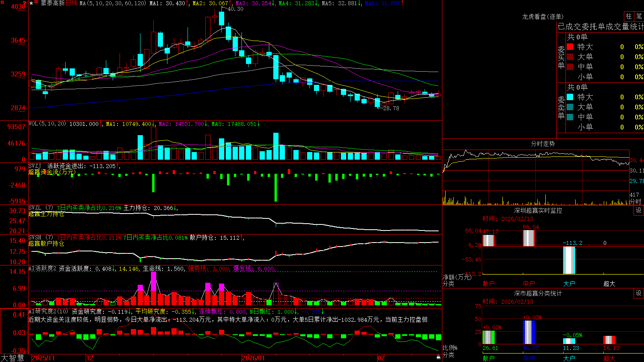
Task: Click the tall cyan candlestick at the 40.30 peak
Action: [221, 19]
